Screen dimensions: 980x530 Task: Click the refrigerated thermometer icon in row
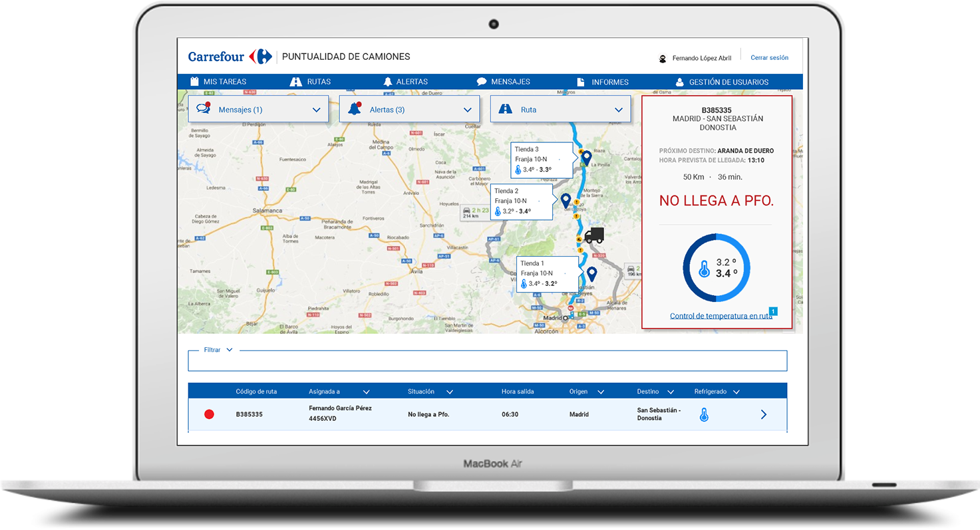coord(704,414)
